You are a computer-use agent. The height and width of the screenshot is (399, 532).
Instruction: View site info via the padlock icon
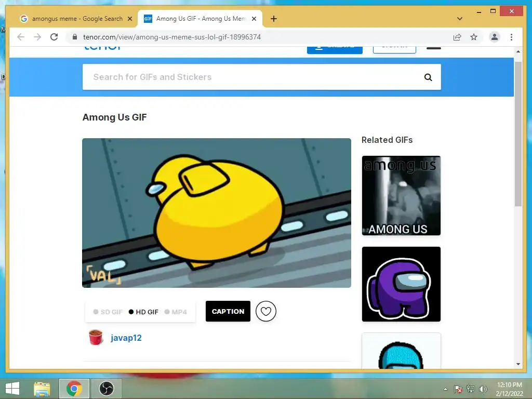(75, 37)
